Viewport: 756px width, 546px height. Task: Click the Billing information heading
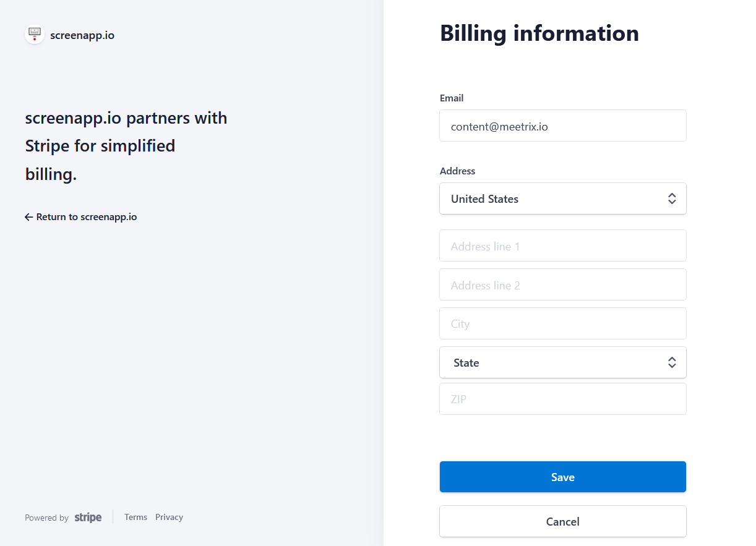(x=539, y=33)
